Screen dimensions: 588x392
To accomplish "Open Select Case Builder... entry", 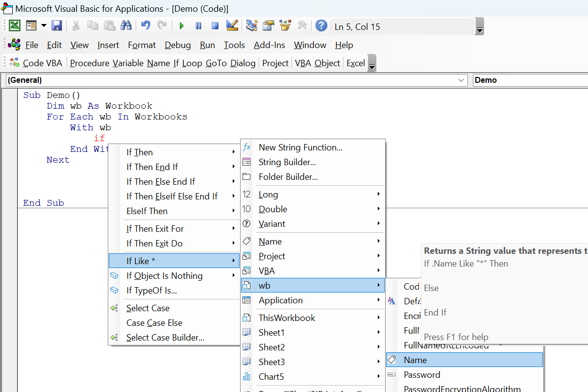I will [x=174, y=338].
